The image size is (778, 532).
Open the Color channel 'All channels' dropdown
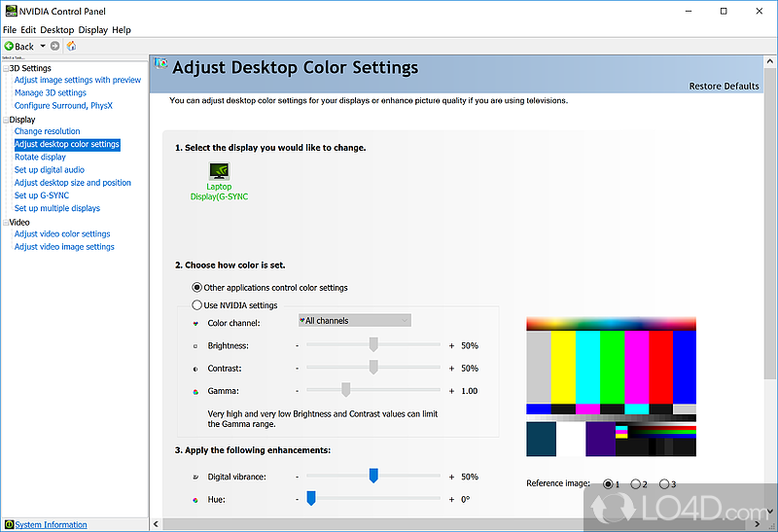(354, 321)
